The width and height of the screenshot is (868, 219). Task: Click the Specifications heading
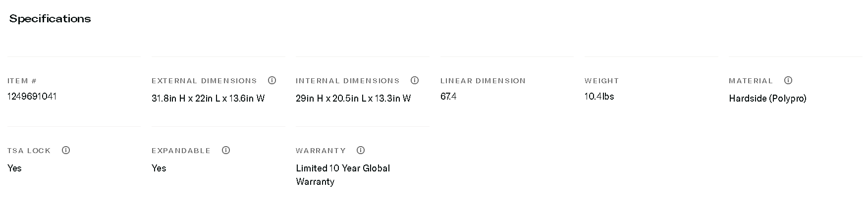coord(50,19)
